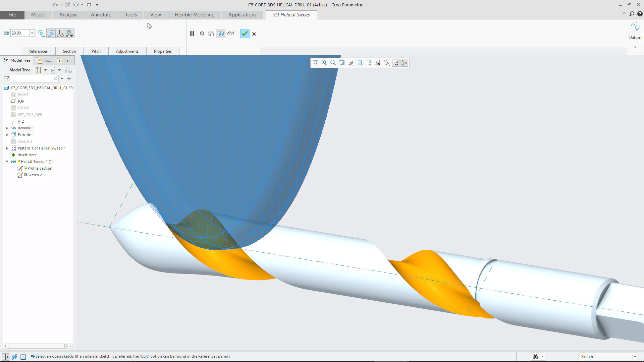
Task: Select the Zoom In tool
Action: (x=324, y=63)
